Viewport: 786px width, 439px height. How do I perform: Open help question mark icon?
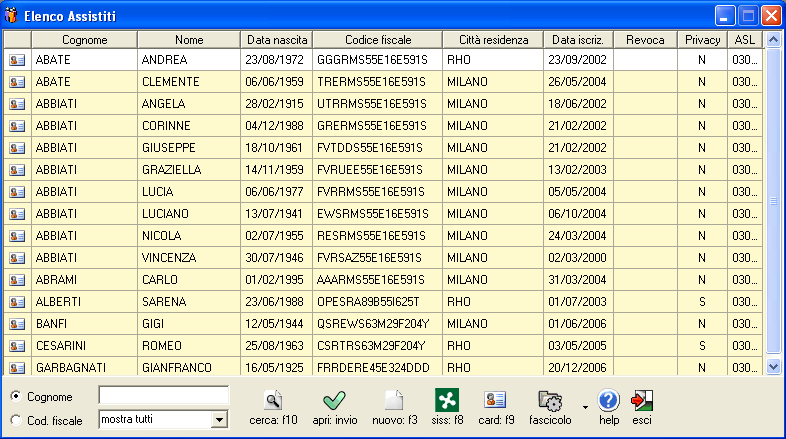(x=609, y=400)
